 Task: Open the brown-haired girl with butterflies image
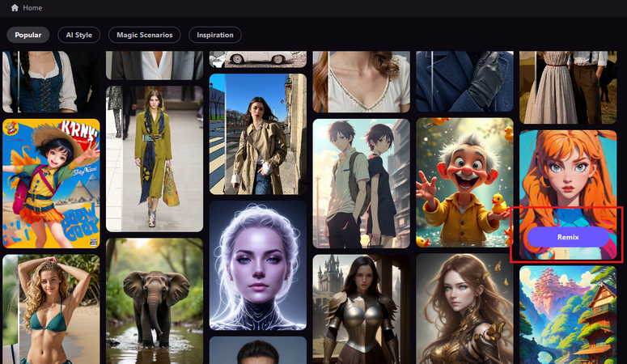pos(464,309)
